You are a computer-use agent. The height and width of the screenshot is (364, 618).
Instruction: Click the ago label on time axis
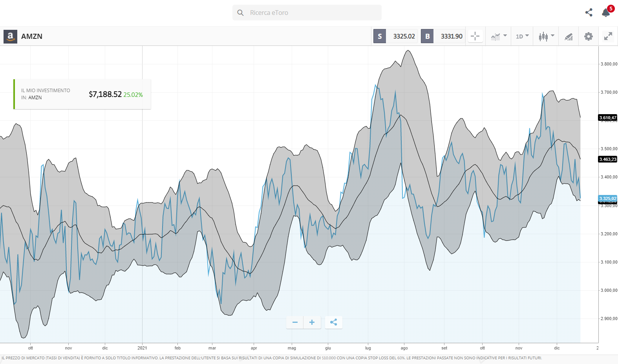pyautogui.click(x=404, y=348)
